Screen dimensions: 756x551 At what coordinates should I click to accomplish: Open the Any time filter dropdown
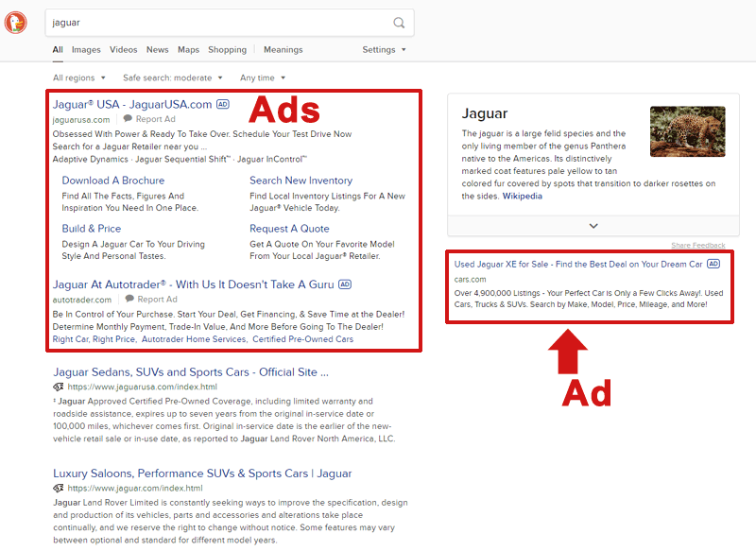click(261, 77)
